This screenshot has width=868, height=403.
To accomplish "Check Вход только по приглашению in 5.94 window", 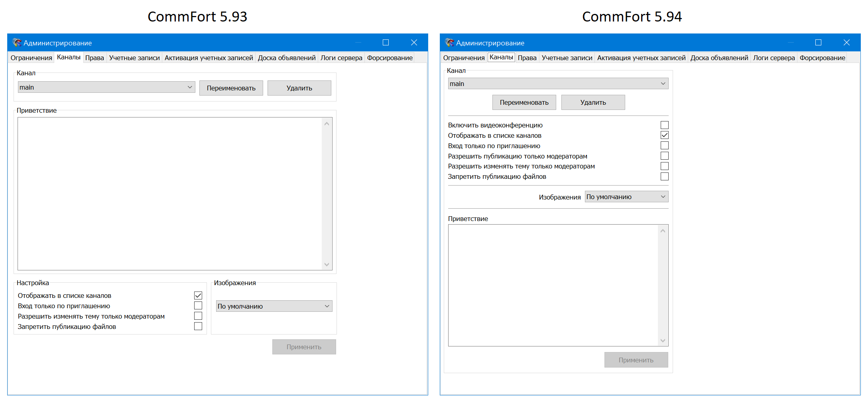I will point(665,146).
